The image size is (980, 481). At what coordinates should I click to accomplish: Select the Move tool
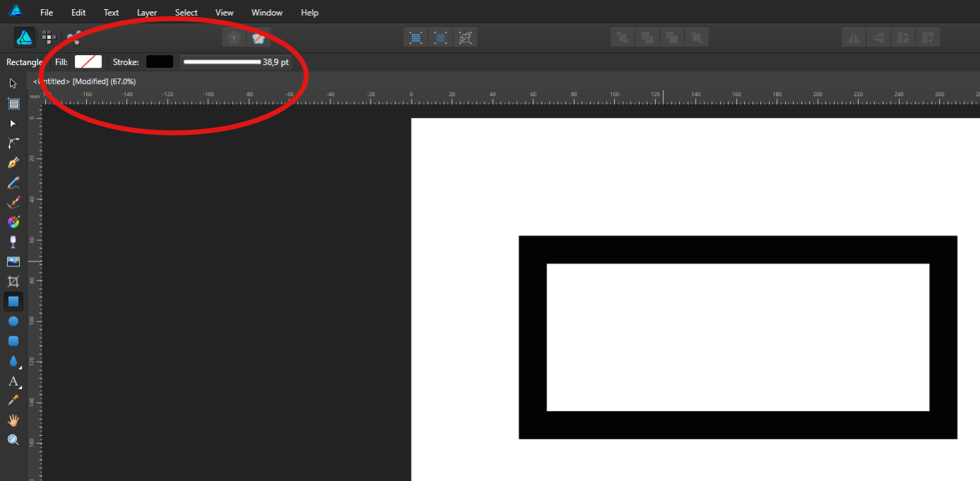(11, 83)
